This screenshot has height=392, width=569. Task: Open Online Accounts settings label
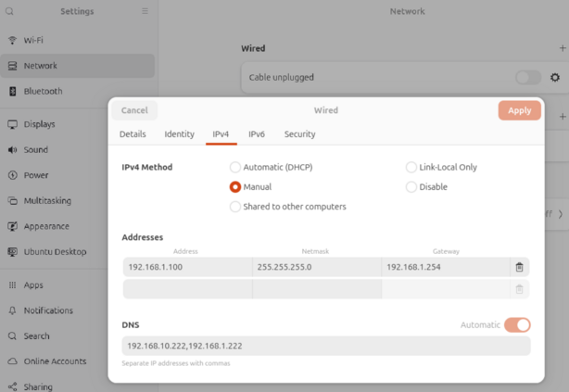[56, 361]
